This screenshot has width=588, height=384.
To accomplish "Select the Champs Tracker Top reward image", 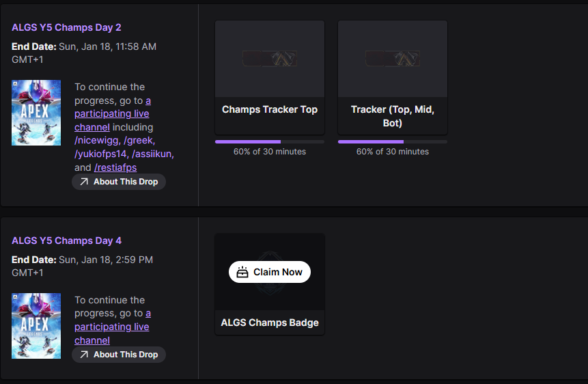I will point(270,59).
